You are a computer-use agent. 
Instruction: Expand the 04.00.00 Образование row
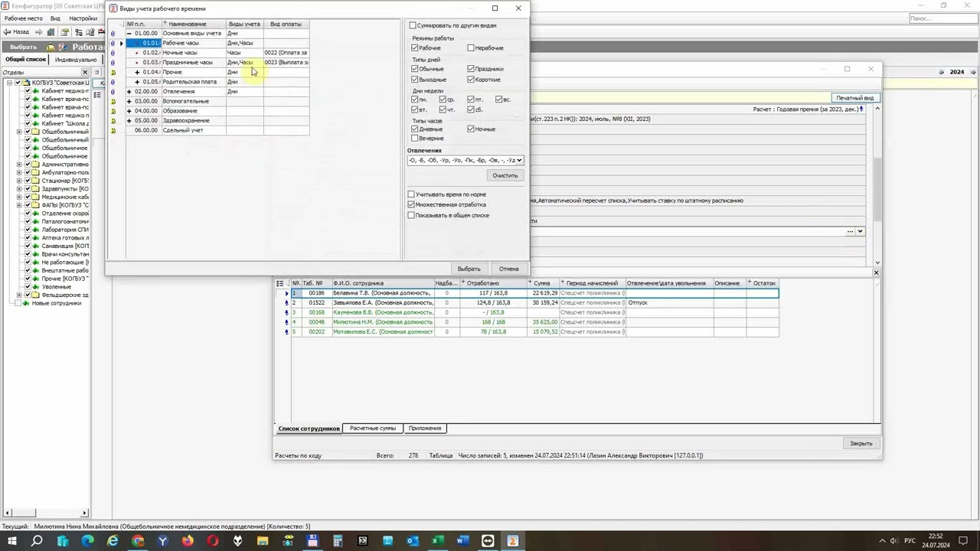pos(129,111)
